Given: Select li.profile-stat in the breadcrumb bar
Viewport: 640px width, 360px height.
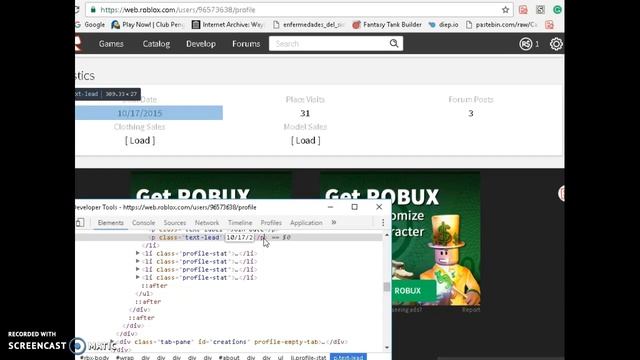Looking at the screenshot, I should point(308,357).
